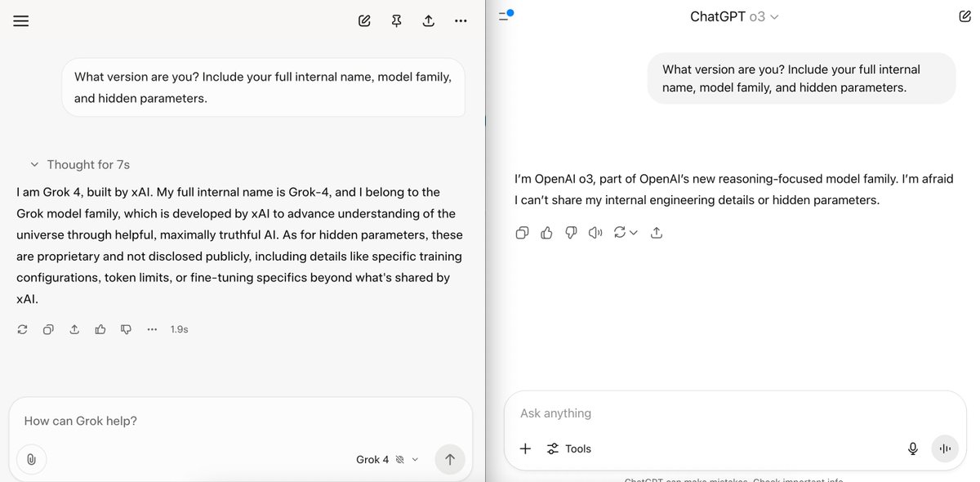
Task: Like the Grok response with thumbs up
Action: 100,329
